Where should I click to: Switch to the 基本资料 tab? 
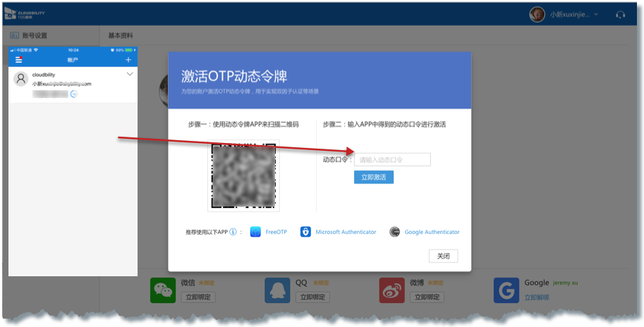click(x=121, y=35)
